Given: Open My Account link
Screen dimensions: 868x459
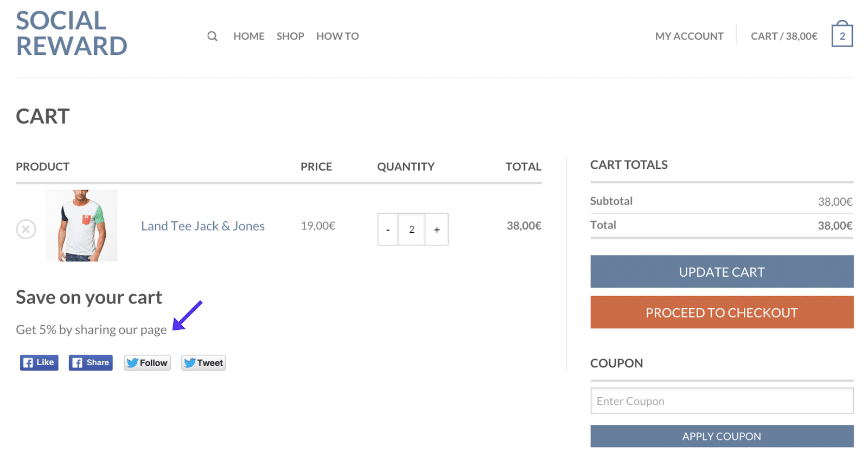Looking at the screenshot, I should point(689,36).
